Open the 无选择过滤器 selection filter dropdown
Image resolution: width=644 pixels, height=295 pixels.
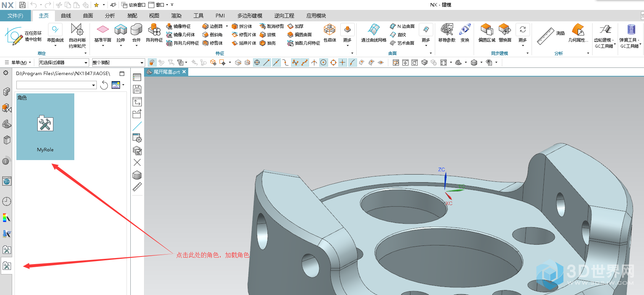(x=64, y=63)
